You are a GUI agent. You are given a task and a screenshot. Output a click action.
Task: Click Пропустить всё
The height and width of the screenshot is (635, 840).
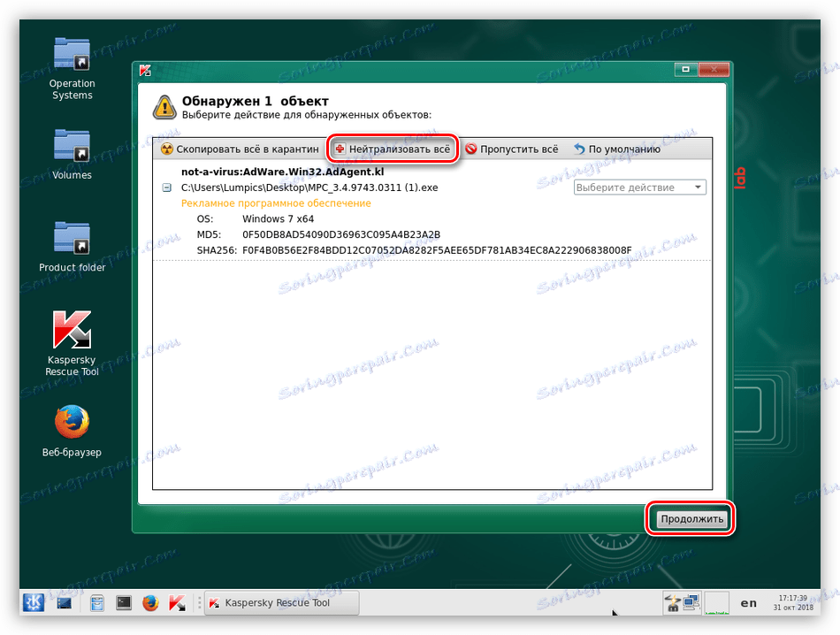point(512,149)
